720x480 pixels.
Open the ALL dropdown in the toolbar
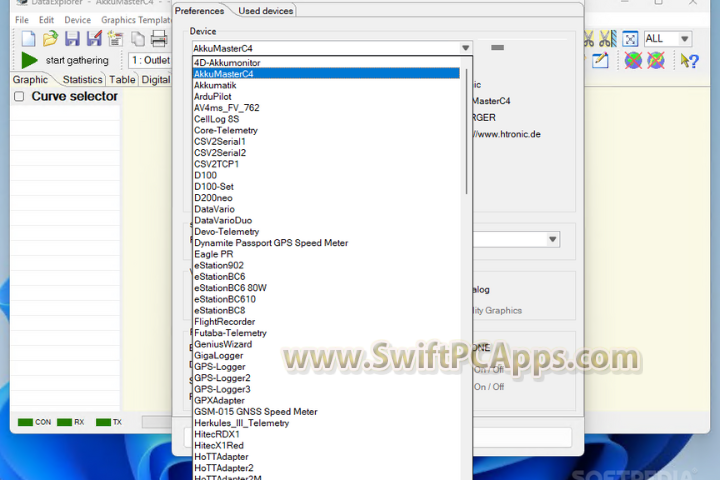click(x=685, y=39)
